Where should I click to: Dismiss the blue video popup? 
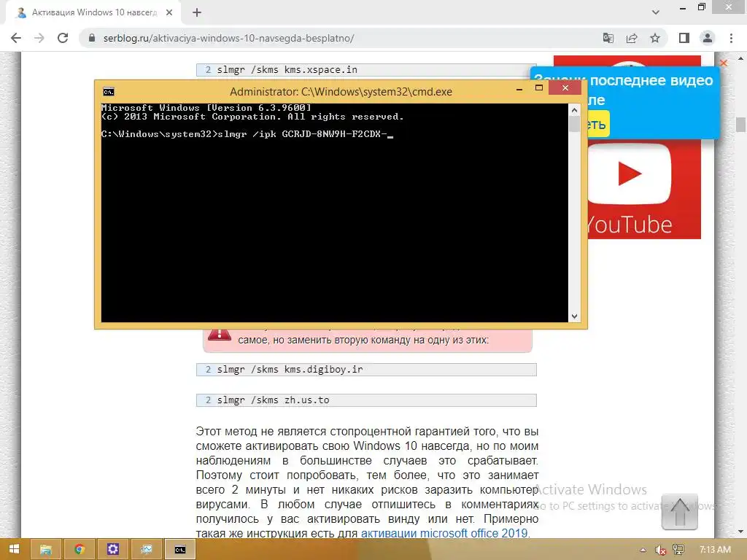(723, 63)
